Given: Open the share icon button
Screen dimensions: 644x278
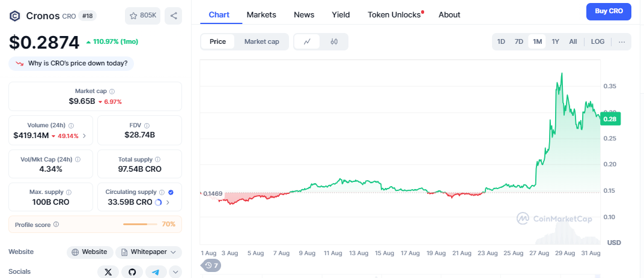Looking at the screenshot, I should [x=174, y=16].
